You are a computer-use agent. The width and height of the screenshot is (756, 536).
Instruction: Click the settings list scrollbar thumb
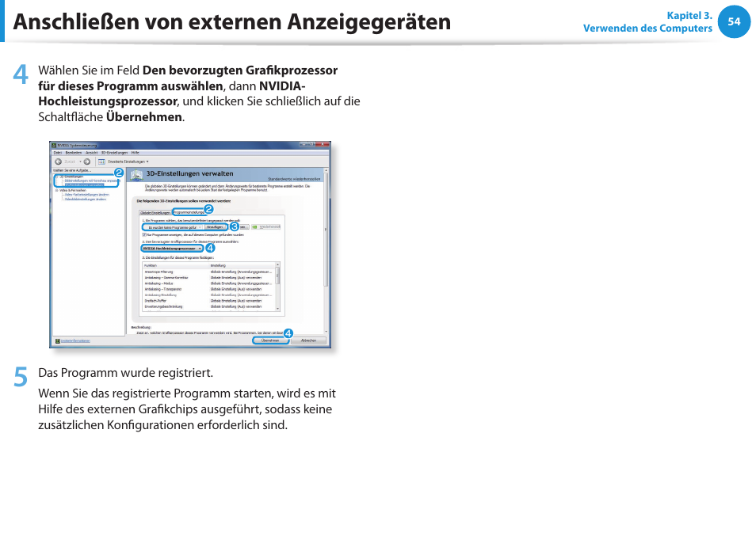click(x=277, y=276)
